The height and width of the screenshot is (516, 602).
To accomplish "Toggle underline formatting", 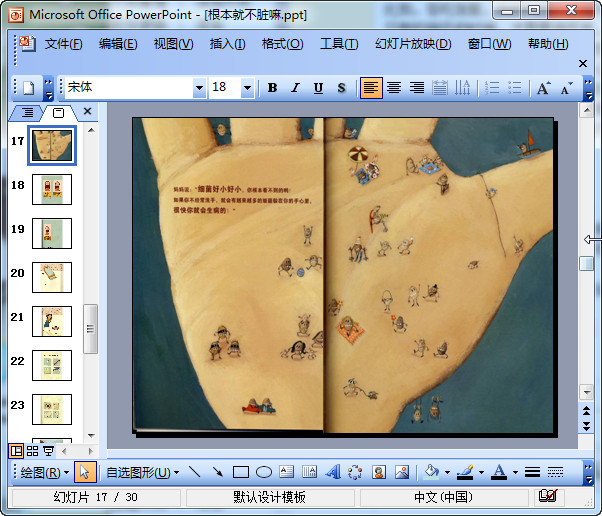I will [318, 88].
